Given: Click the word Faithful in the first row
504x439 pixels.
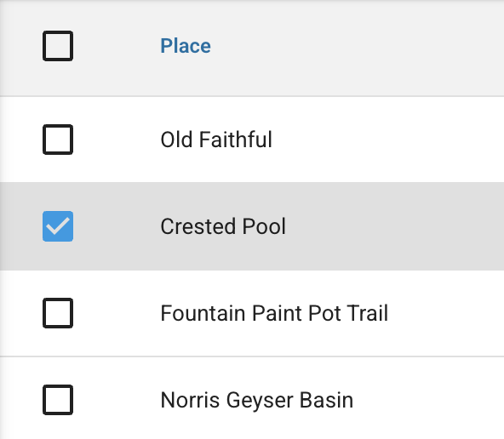Looking at the screenshot, I should [236, 140].
